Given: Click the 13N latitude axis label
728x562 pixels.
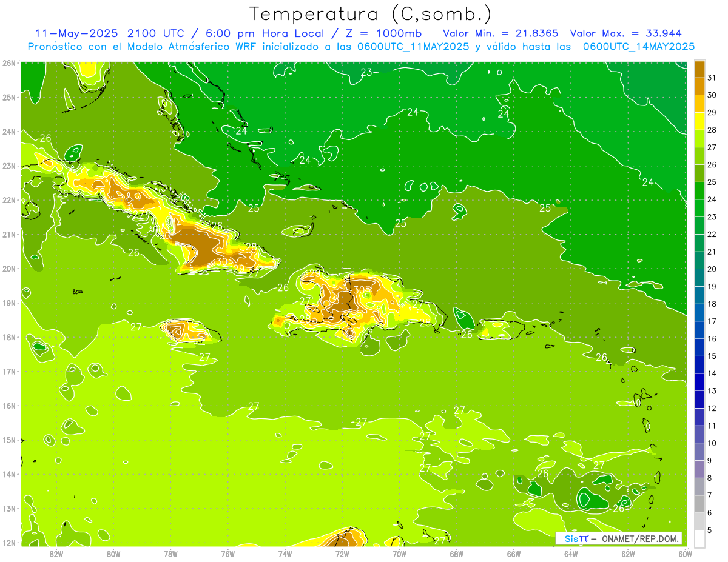Looking at the screenshot, I should [x=9, y=508].
